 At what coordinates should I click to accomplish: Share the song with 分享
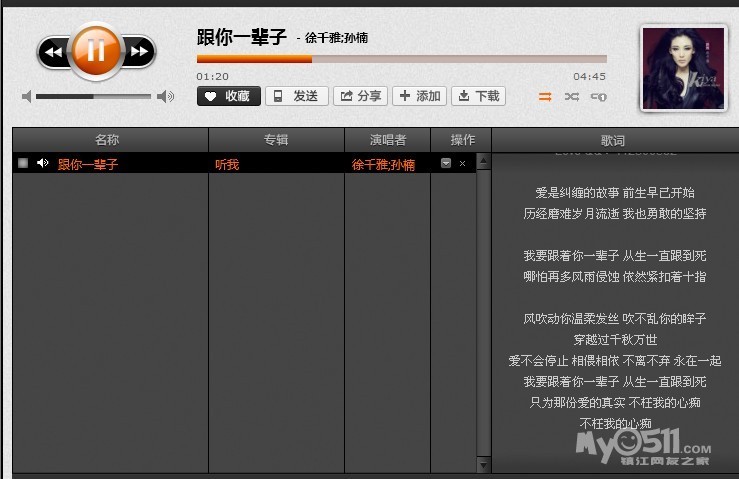[360, 96]
